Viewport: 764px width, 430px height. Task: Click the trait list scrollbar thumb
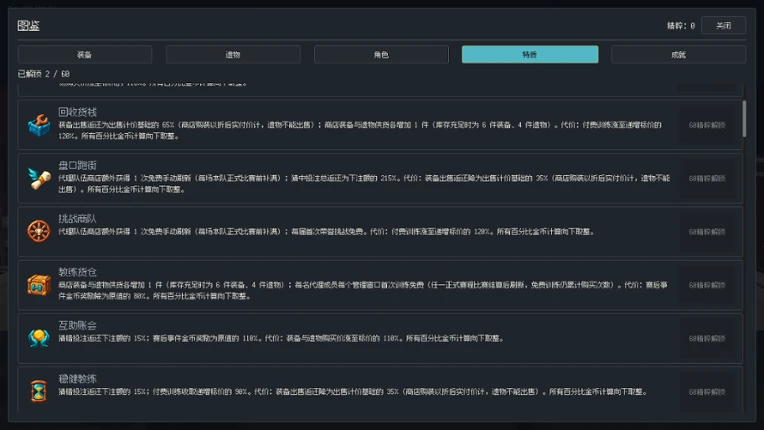(x=744, y=119)
